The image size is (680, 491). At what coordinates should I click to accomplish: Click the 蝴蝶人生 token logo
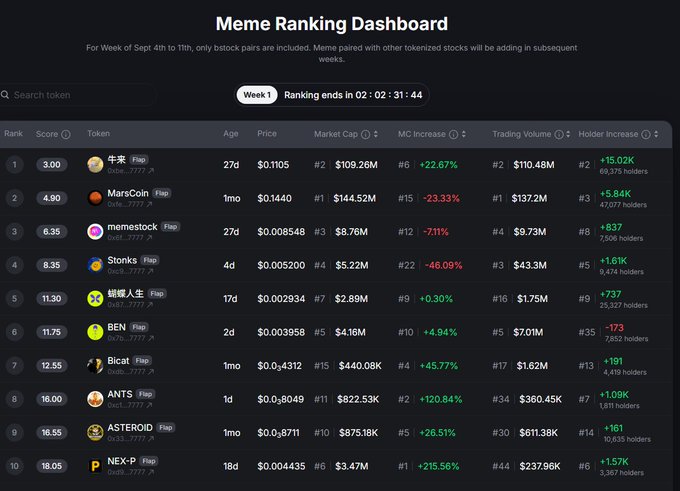click(x=95, y=298)
